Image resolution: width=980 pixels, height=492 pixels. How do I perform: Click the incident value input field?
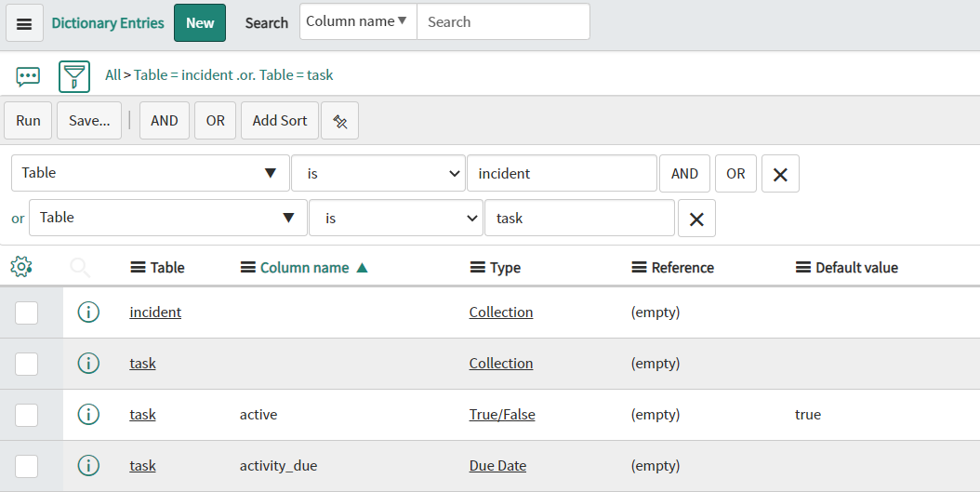(x=562, y=173)
